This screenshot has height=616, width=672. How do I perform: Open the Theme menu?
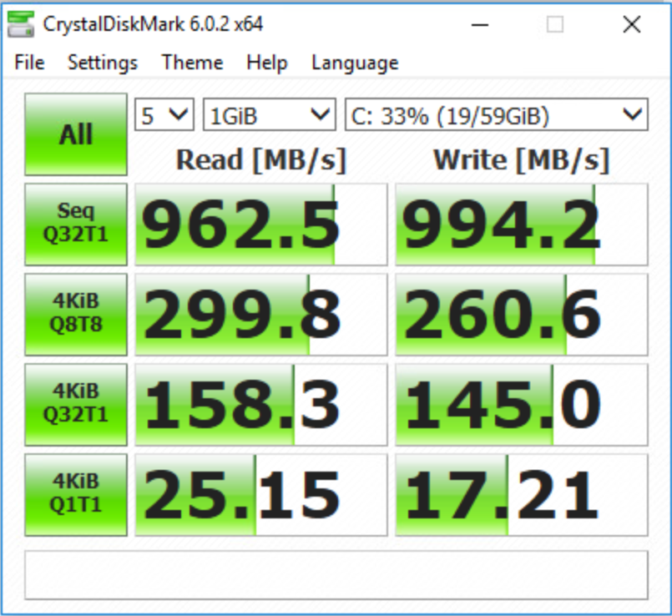193,63
